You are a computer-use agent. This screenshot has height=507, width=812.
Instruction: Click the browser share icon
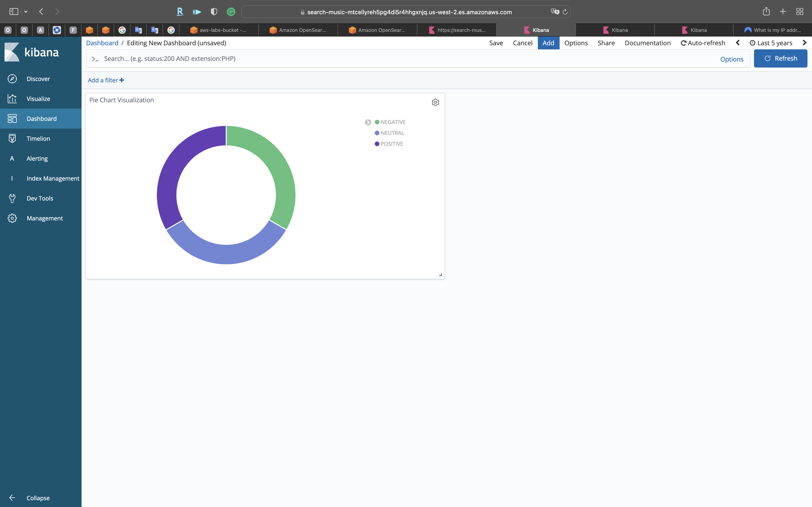tap(766, 12)
